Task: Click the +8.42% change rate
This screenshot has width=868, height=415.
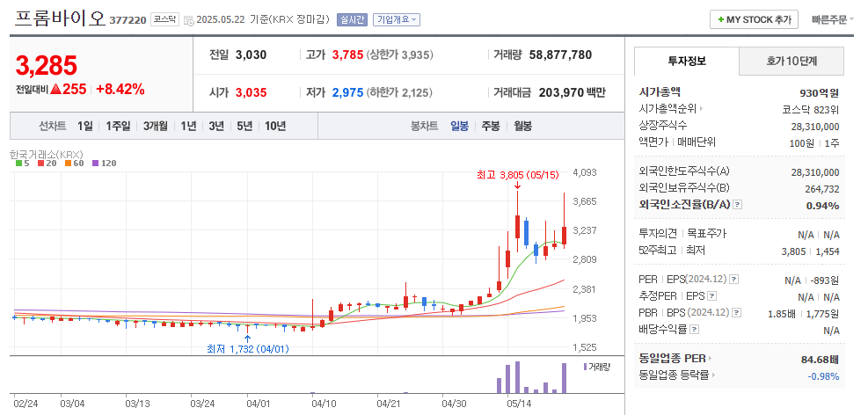Action: click(120, 89)
